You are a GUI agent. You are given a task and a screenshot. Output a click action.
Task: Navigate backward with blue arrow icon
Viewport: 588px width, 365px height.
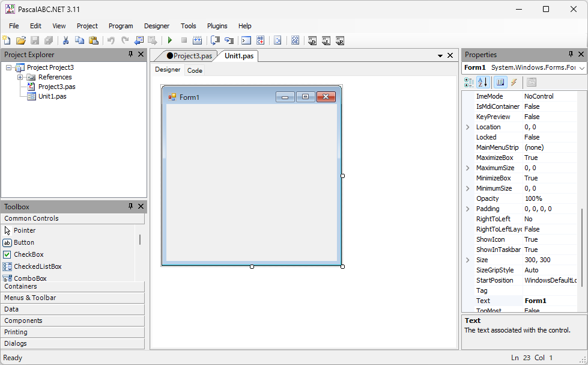click(x=139, y=40)
